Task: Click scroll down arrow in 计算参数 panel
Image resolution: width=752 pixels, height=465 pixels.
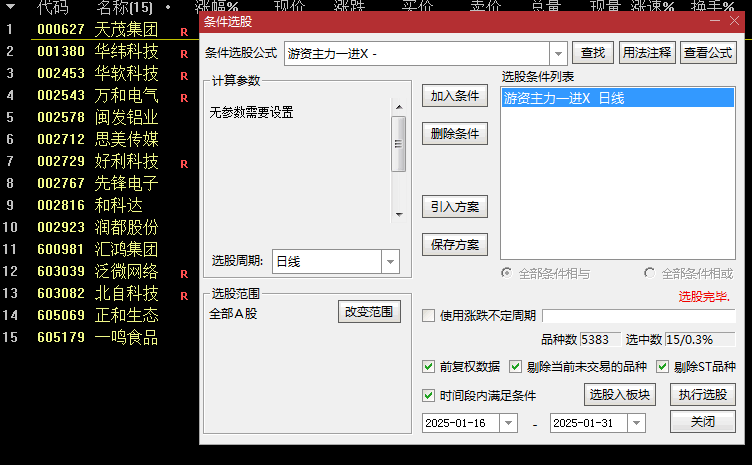Action: coord(399,215)
